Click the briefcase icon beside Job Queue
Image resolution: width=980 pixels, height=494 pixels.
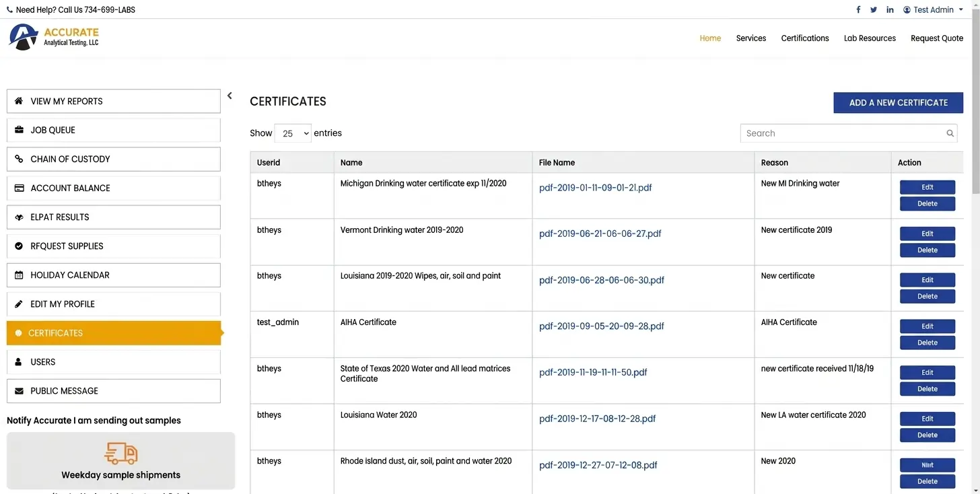tap(19, 130)
